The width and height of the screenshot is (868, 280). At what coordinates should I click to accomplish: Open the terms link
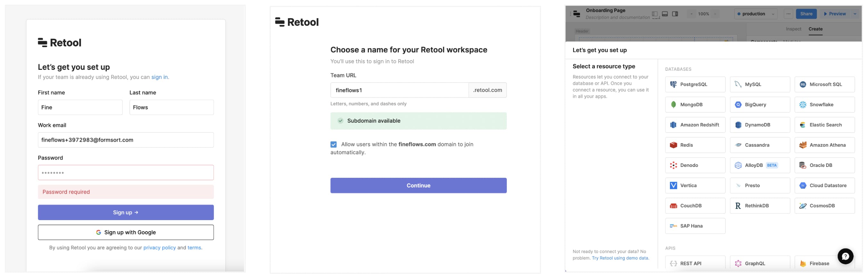coord(194,248)
